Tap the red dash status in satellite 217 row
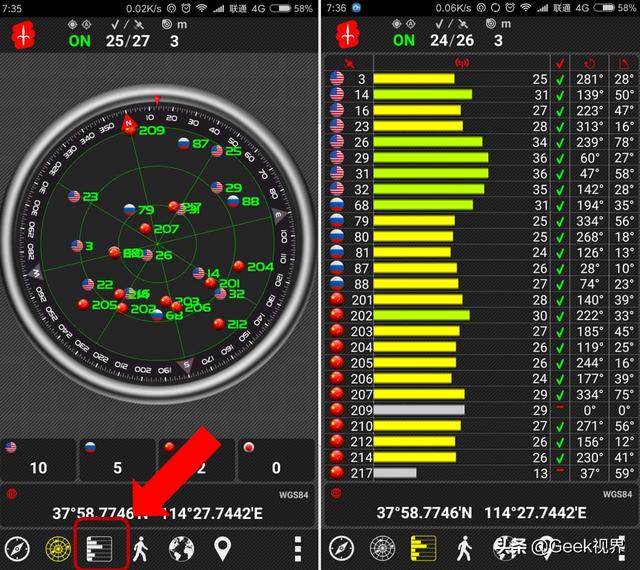The width and height of the screenshot is (640, 570). [x=560, y=472]
